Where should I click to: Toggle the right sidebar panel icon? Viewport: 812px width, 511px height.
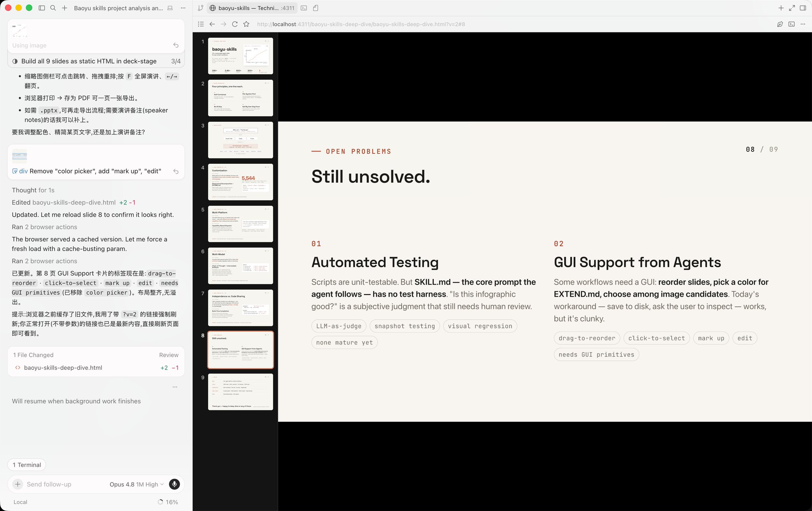(803, 8)
